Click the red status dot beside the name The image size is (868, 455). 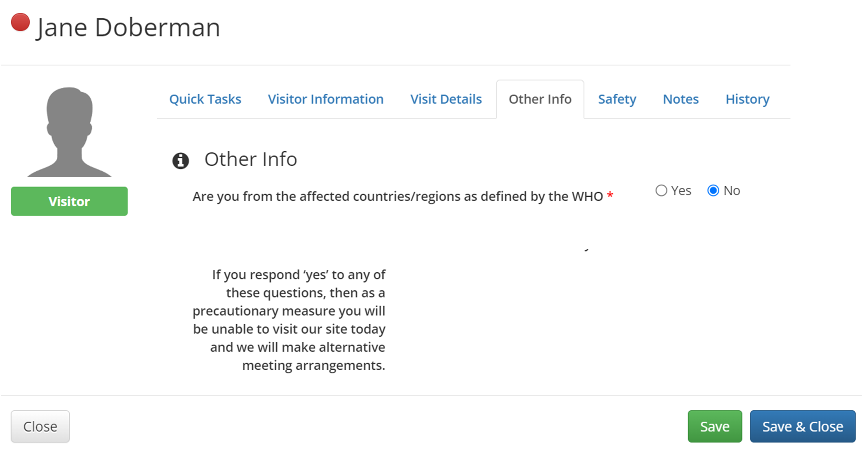[x=20, y=22]
